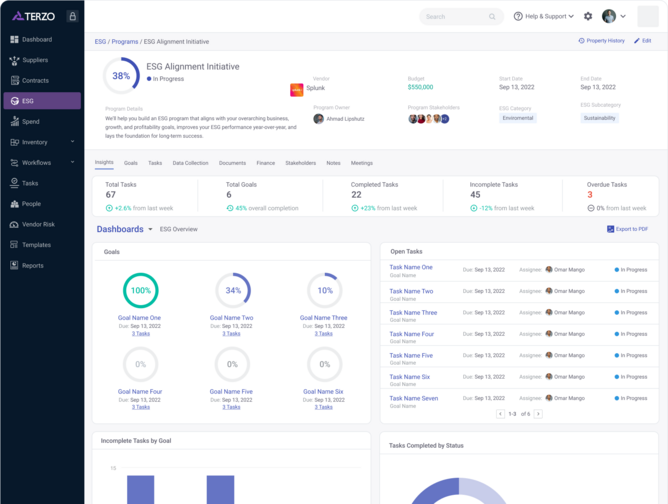Expand the Workflows submenu chevron
668x504 pixels.
tap(72, 162)
